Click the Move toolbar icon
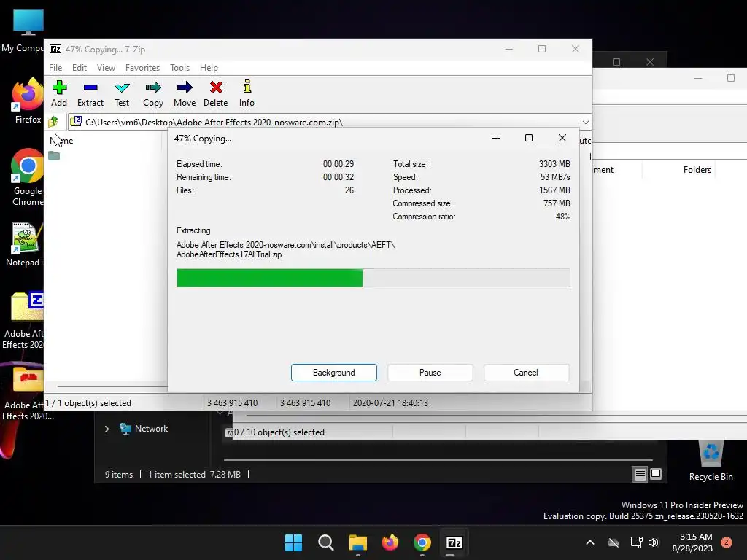The image size is (747, 560). 185,93
